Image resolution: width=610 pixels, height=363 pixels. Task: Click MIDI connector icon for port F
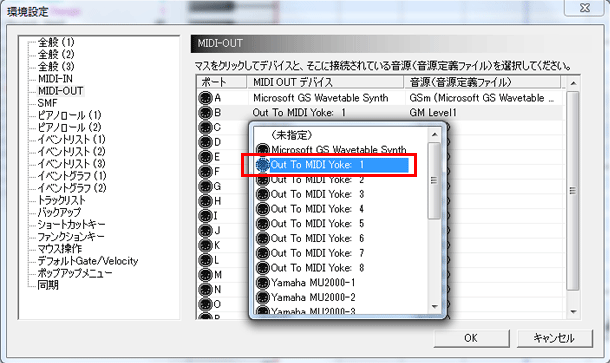tap(205, 172)
